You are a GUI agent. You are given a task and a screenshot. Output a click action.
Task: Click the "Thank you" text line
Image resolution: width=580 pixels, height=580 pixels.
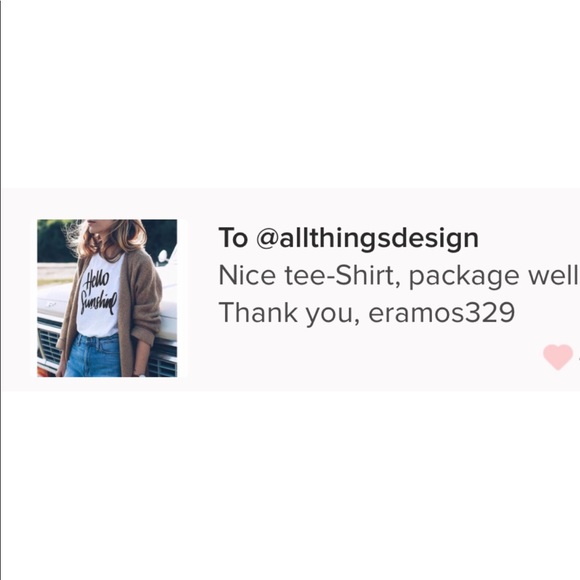(367, 313)
